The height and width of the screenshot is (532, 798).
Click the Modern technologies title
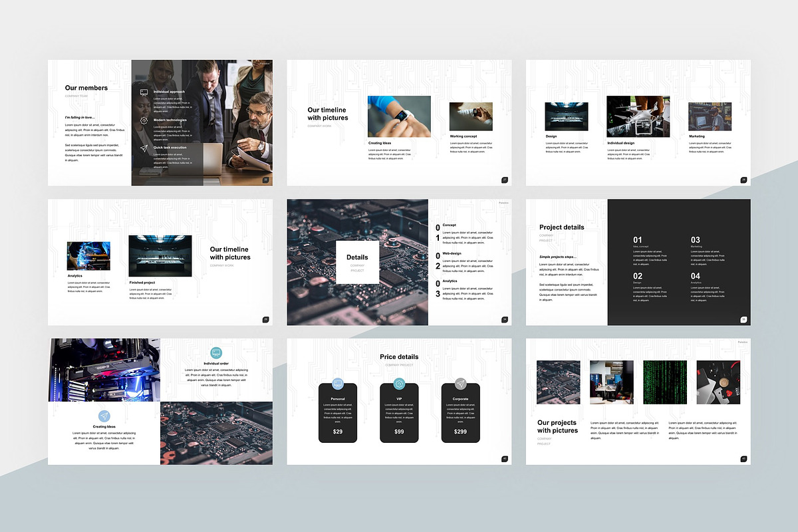click(170, 120)
